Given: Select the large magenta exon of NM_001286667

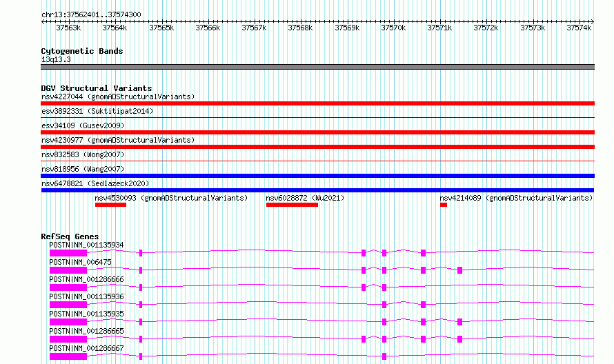Looking at the screenshot, I should pyautogui.click(x=68, y=356).
